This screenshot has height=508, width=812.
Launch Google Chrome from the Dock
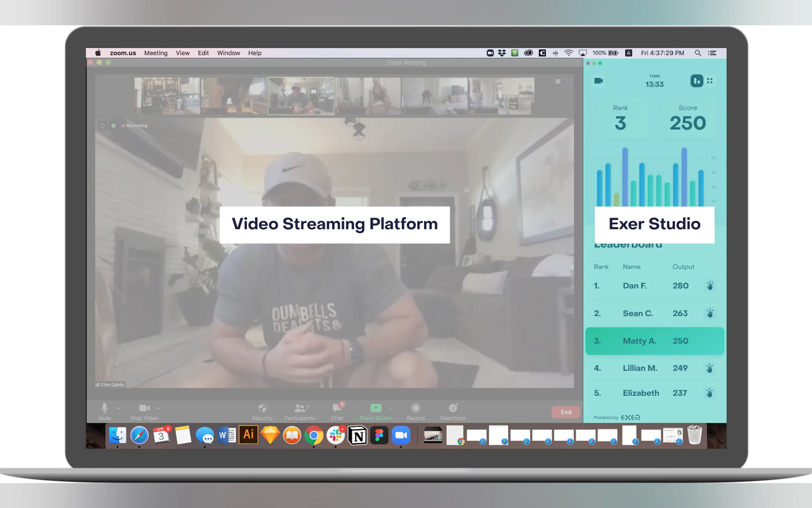[314, 435]
